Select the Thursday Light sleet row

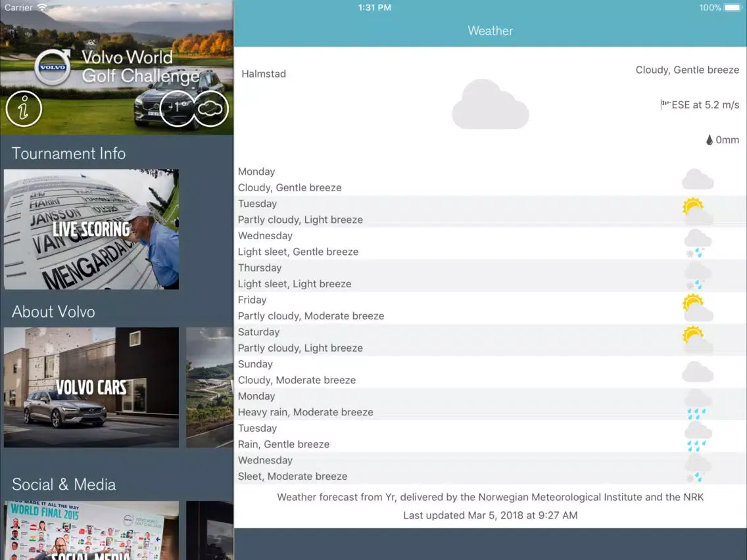[491, 275]
